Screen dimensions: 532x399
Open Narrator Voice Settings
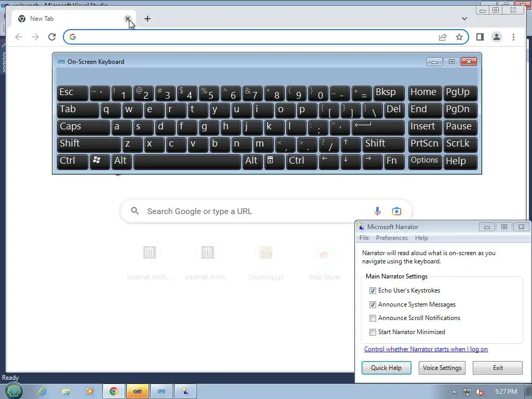[442, 368]
